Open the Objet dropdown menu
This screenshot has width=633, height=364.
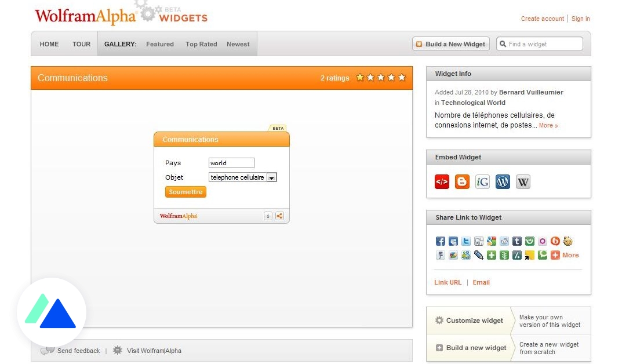tap(271, 177)
